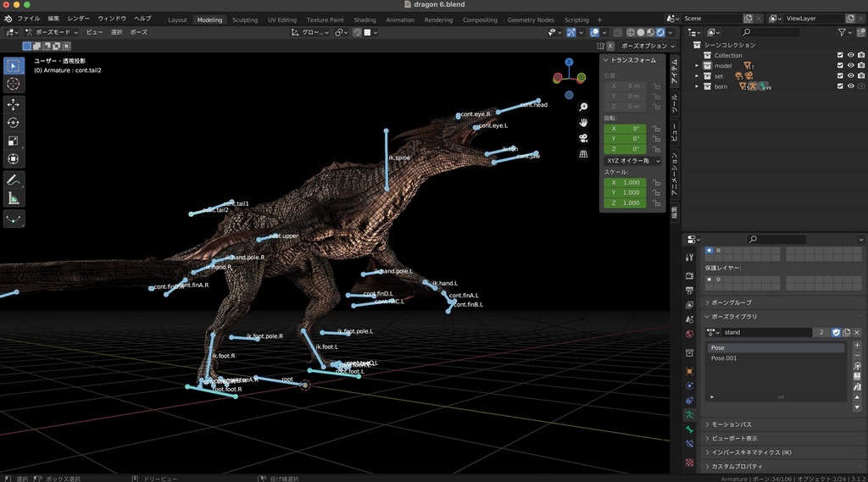Activate the Annotate tool
This screenshot has width=868, height=482.
point(14,180)
